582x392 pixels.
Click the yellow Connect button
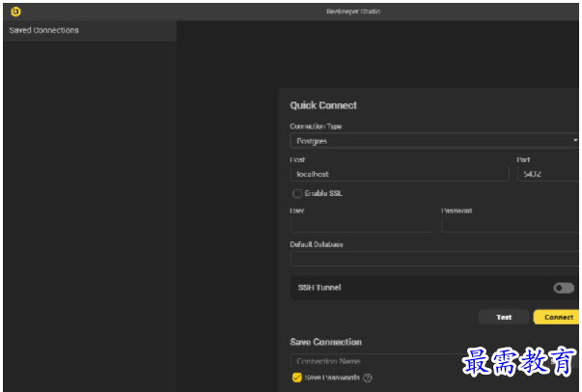coord(556,317)
